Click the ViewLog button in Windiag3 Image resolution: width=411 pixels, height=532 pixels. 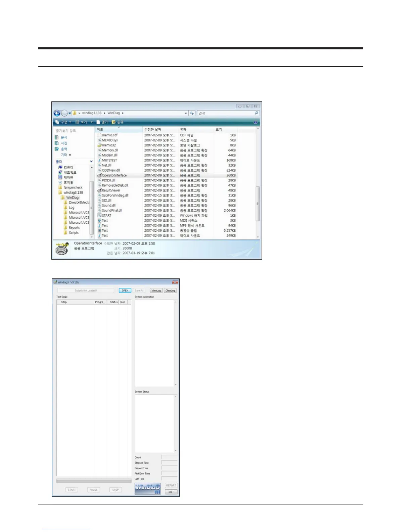156,291
